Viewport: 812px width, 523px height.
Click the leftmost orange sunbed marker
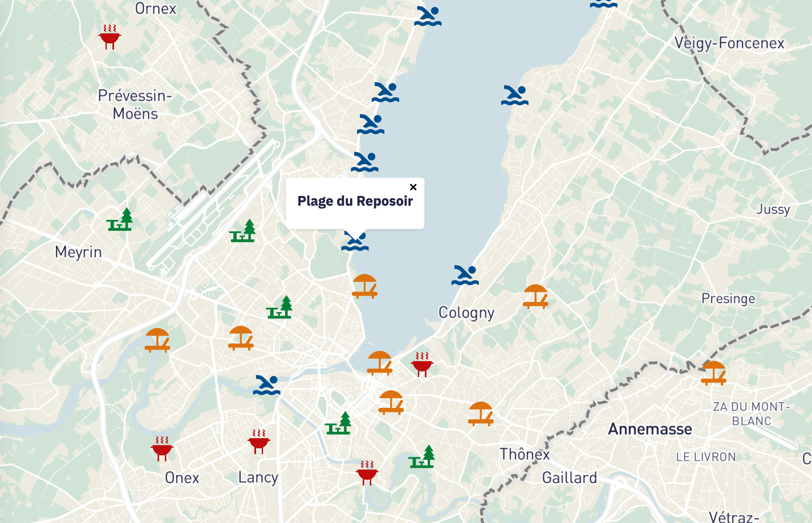pos(157,340)
